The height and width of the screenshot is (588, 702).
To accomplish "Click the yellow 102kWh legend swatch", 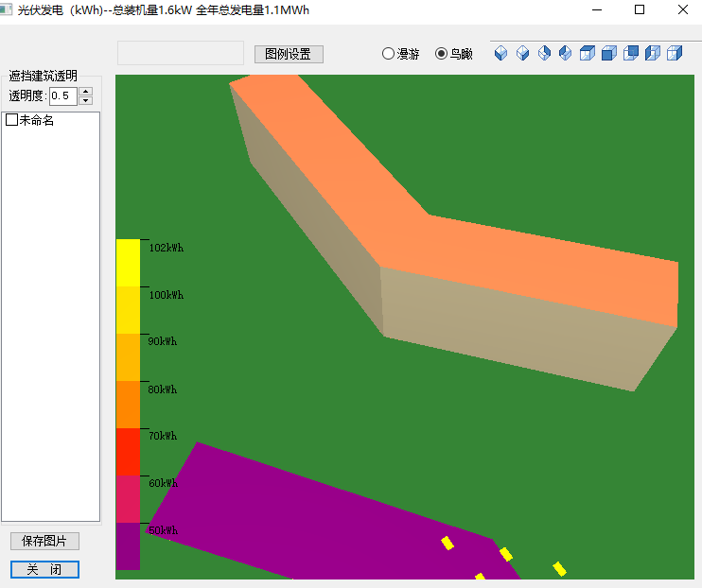I will [128, 262].
